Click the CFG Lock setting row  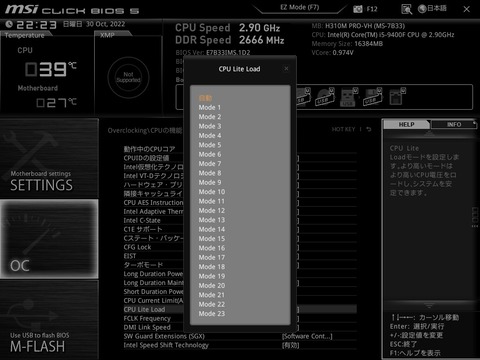coord(239,247)
